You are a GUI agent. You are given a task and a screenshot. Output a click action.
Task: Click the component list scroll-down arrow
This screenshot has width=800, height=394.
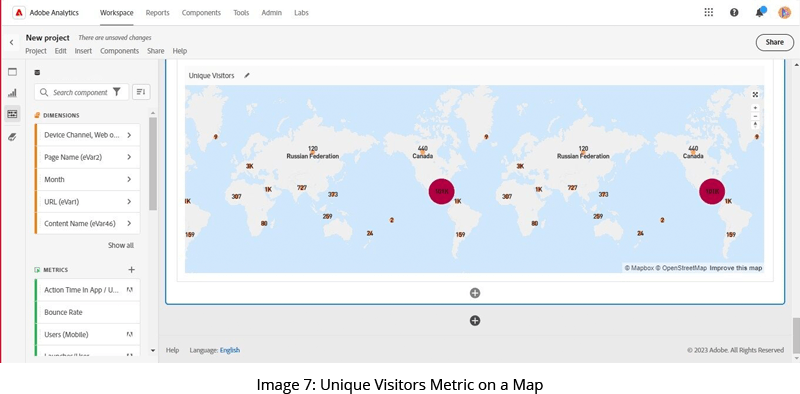point(153,351)
